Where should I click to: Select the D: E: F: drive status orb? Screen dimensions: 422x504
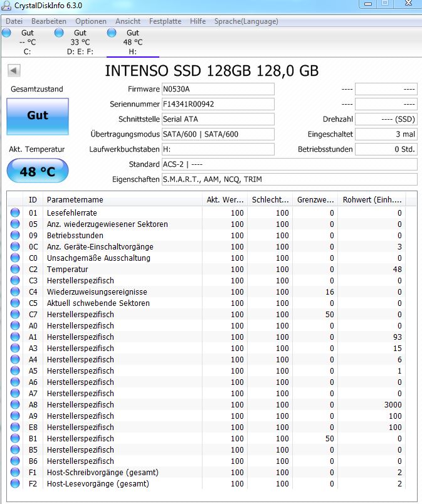coord(59,33)
